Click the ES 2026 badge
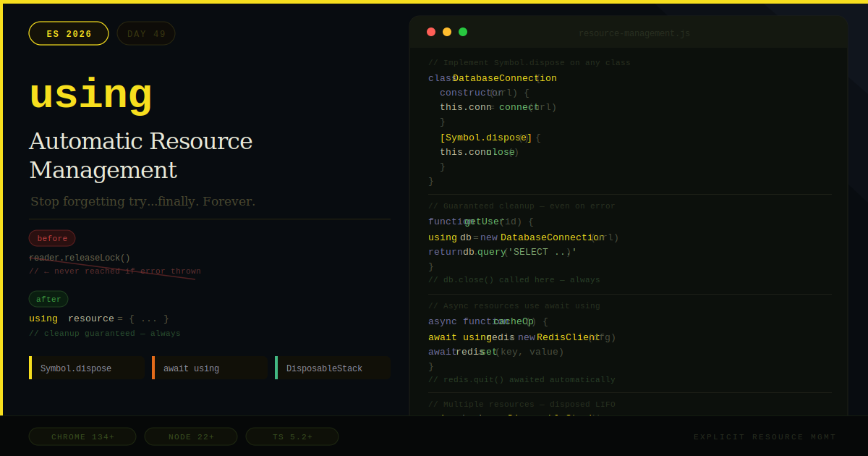Image resolution: width=868 pixels, height=456 pixels. point(68,33)
